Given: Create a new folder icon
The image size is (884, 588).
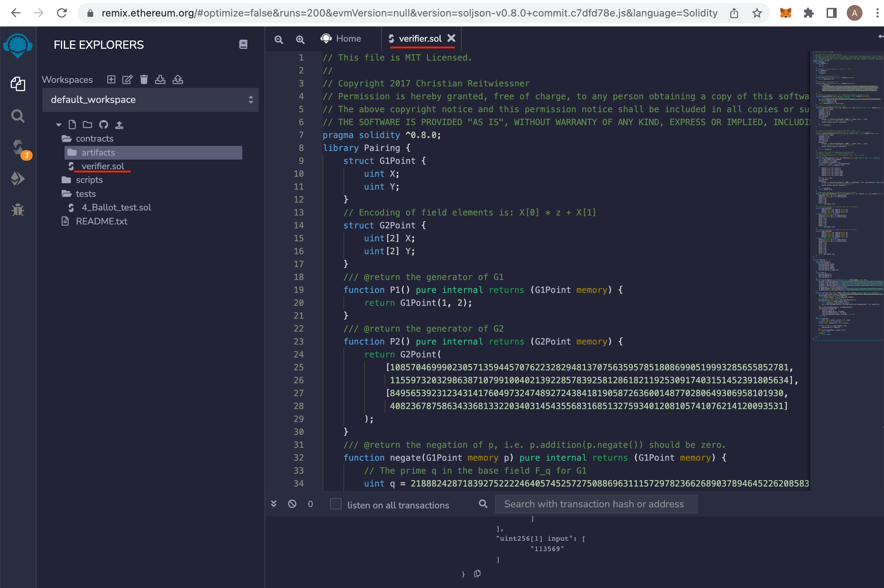Looking at the screenshot, I should tap(87, 124).
